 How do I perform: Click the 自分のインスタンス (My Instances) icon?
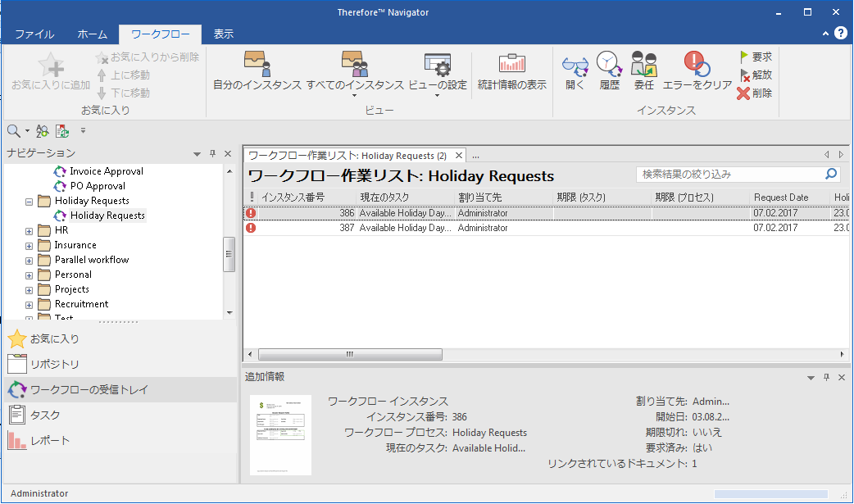257,64
